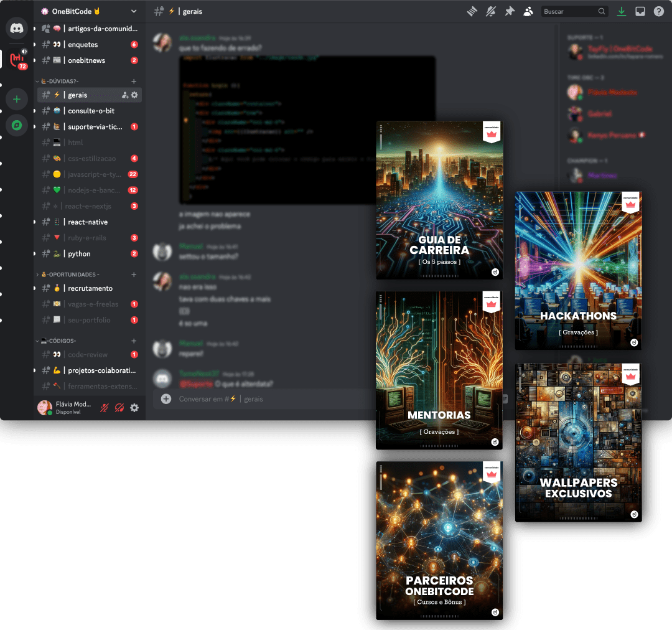This screenshot has height=630, width=672.
Task: Open the react-e-nextjs channel
Action: 90,206
